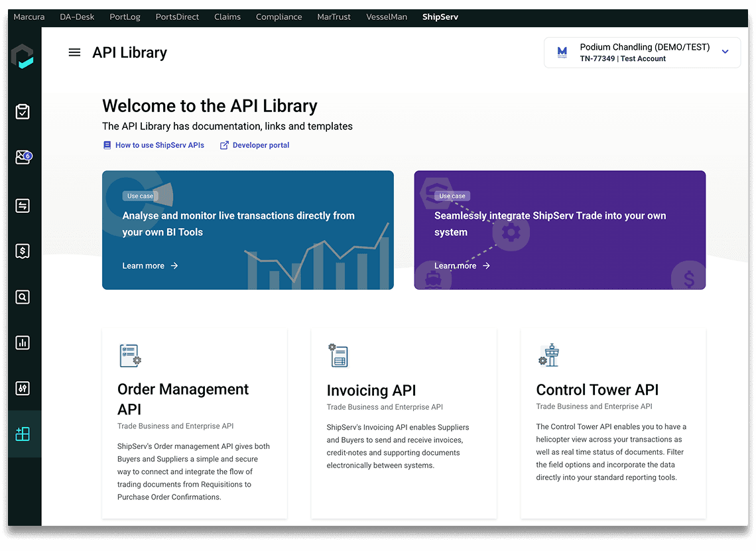
Task: Open the Order Management API heading
Action: point(183,398)
